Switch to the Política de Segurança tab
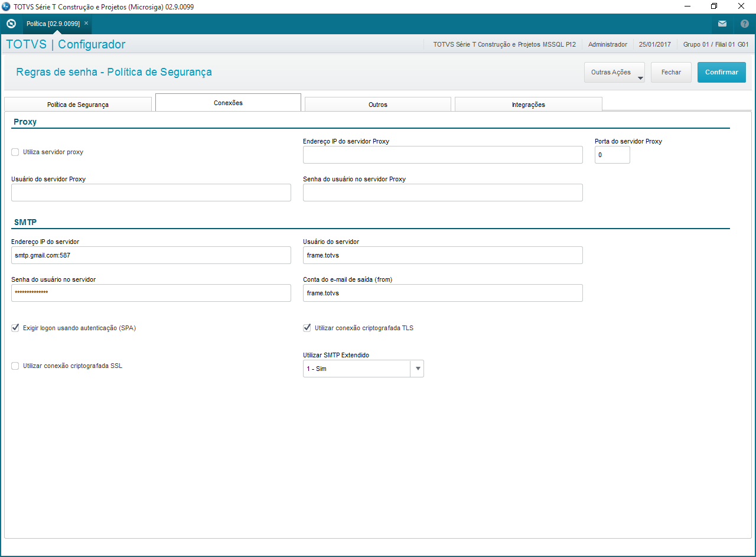The image size is (756, 557). [x=78, y=105]
